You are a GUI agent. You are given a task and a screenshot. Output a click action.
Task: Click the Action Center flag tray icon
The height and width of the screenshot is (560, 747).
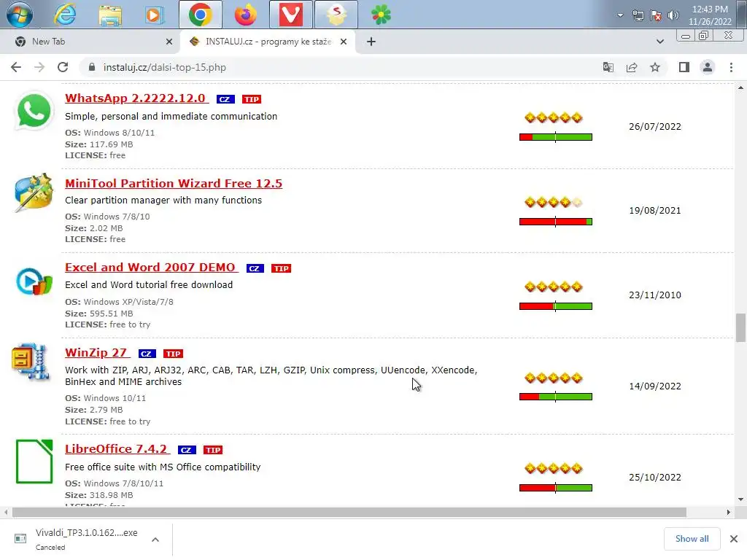[656, 15]
